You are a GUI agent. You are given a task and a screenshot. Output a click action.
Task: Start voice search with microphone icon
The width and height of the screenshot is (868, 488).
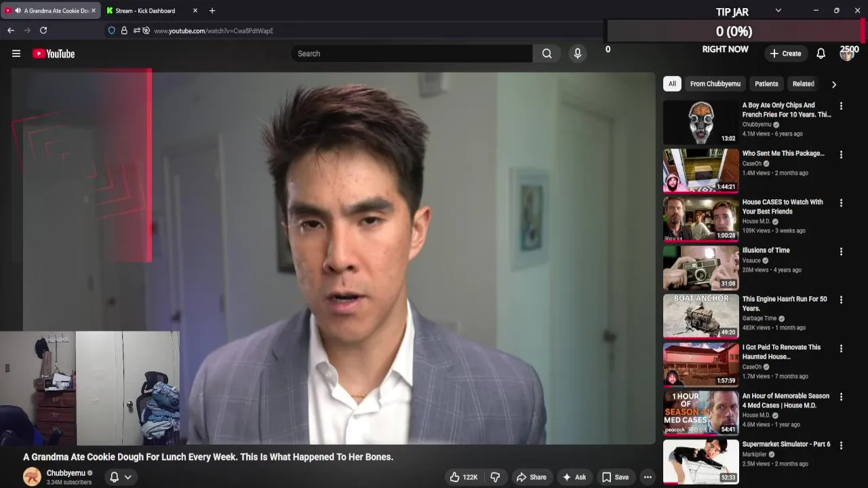coord(578,54)
